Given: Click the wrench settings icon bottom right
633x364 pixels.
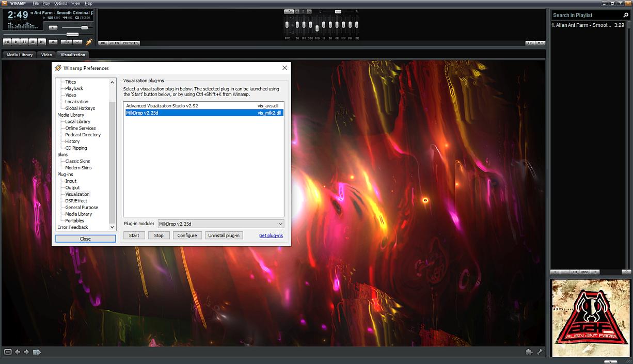Looking at the screenshot, I should pyautogui.click(x=540, y=352).
